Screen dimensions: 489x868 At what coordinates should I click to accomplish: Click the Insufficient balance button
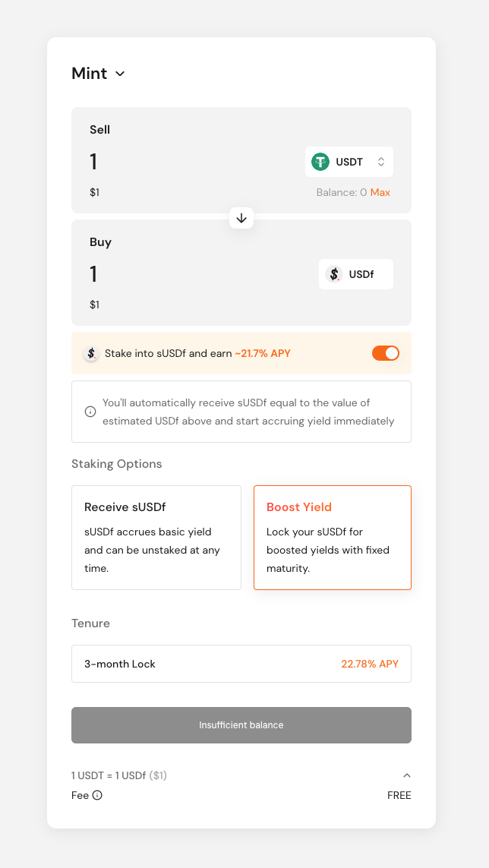click(x=241, y=725)
